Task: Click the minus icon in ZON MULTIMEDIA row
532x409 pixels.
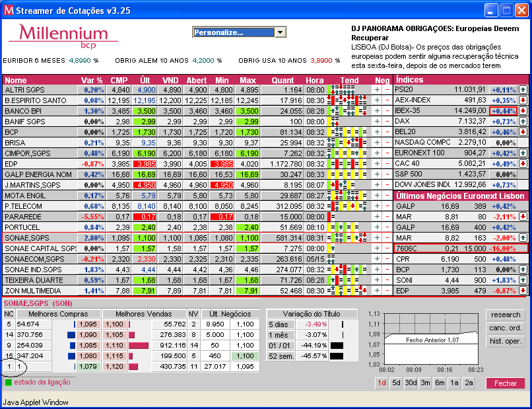Action: (387, 291)
